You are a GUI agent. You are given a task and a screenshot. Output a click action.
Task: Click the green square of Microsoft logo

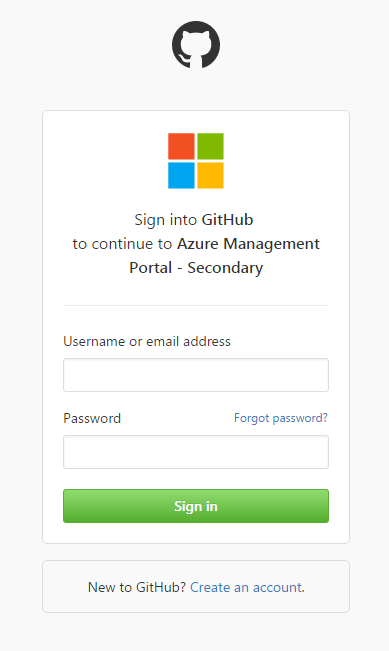point(210,146)
